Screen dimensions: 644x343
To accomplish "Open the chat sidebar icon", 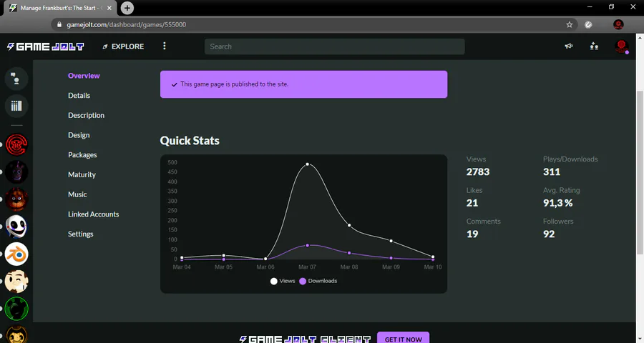I will coord(16,79).
